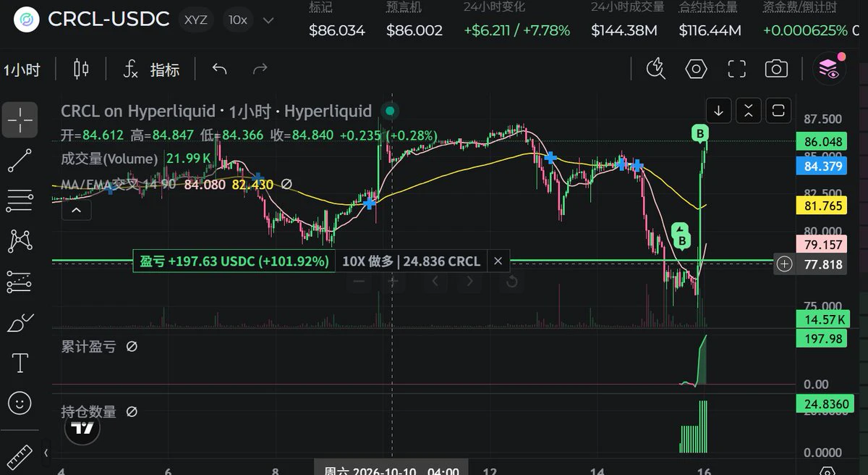The height and width of the screenshot is (475, 868).
Task: Toggle visibility of 累计盈亏 indicator
Action: [132, 347]
